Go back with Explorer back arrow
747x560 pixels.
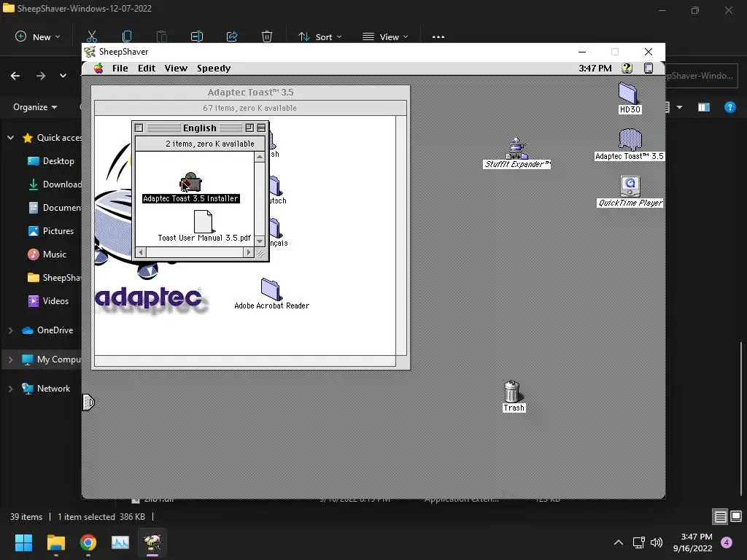(x=15, y=76)
